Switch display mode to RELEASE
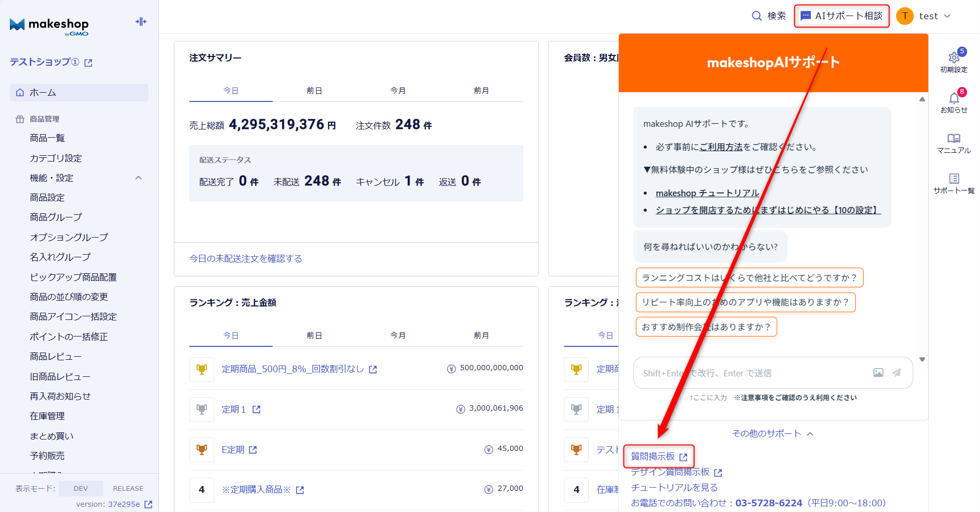This screenshot has height=512, width=980. click(x=128, y=488)
